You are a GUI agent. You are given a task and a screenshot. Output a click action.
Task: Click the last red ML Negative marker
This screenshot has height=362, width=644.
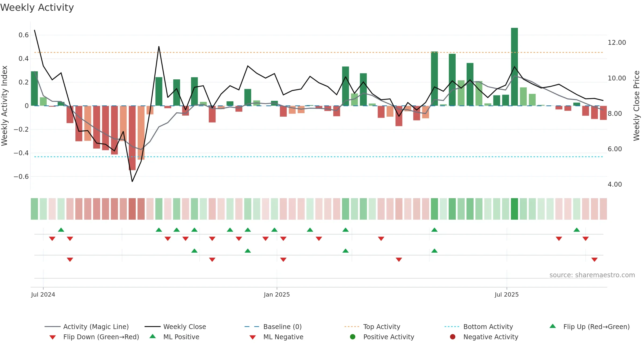[594, 260]
